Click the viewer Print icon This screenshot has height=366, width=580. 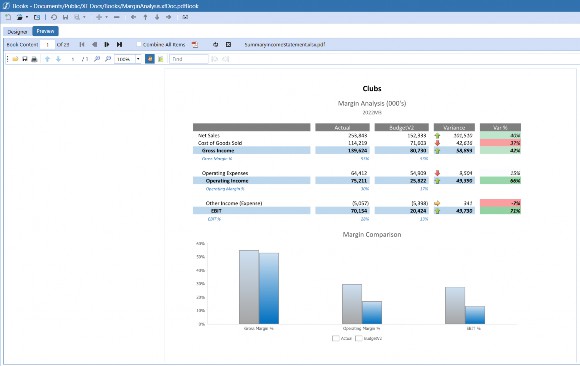coord(34,59)
